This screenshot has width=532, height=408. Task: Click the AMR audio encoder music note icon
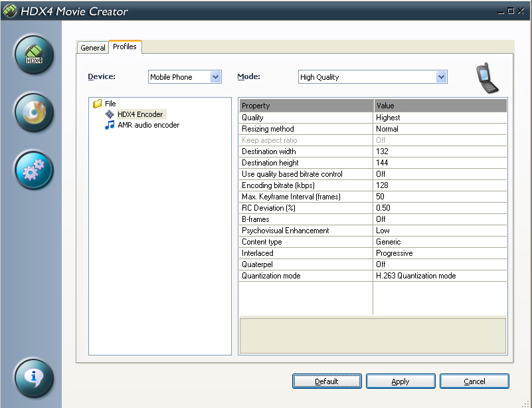[x=110, y=125]
